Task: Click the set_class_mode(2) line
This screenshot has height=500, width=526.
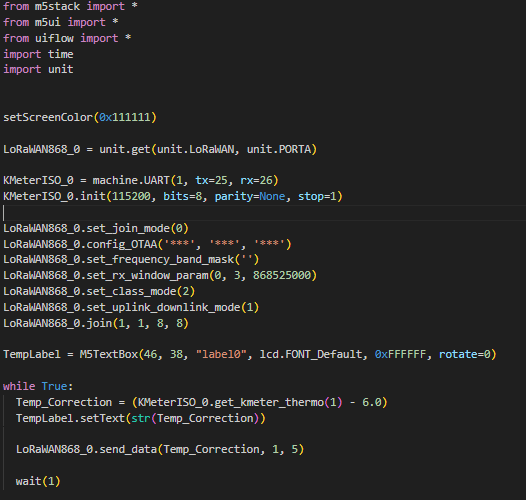Action: tap(99, 291)
